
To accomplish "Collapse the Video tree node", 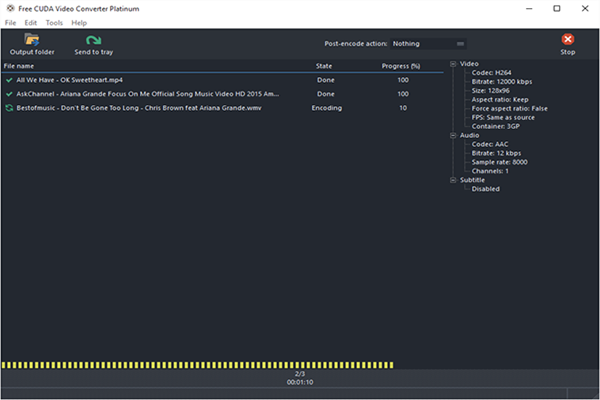I will tap(453, 63).
